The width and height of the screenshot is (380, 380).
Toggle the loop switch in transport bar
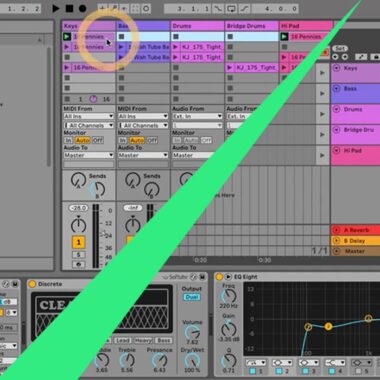[231, 9]
